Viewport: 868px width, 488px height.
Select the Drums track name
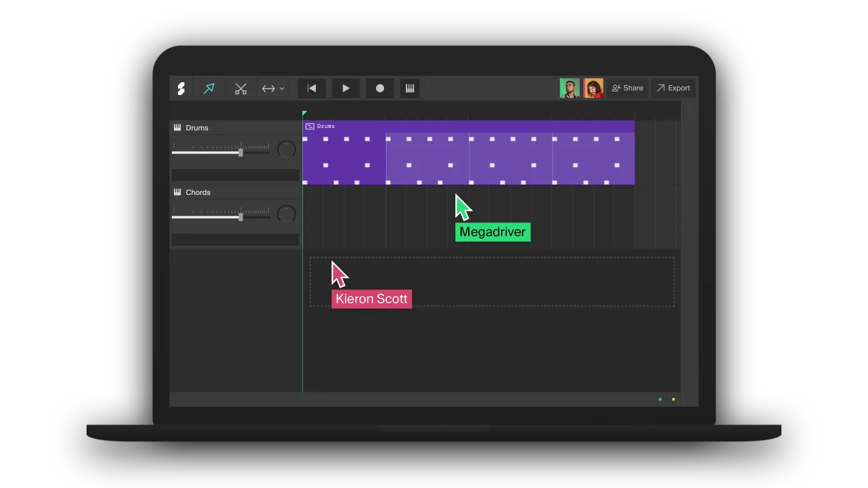point(197,127)
